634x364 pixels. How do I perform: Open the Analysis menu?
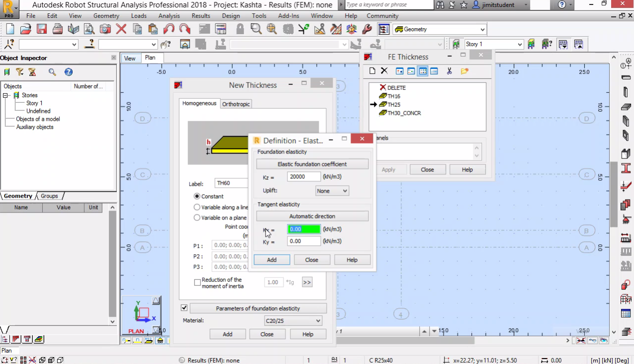pyautogui.click(x=169, y=16)
